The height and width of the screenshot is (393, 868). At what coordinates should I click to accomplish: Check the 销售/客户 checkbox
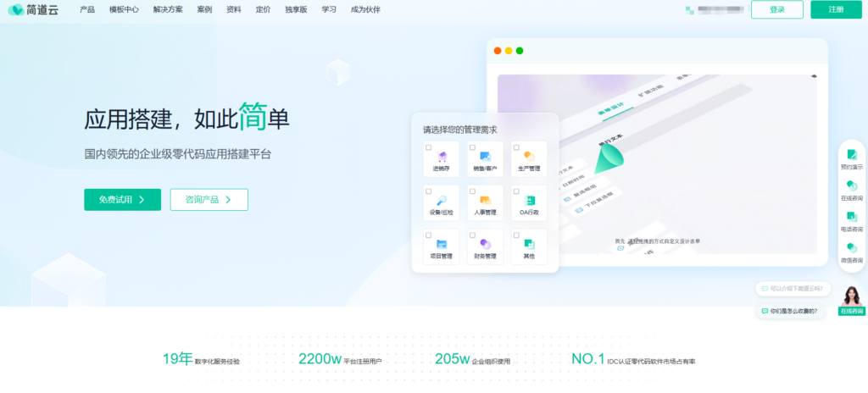[472, 147]
